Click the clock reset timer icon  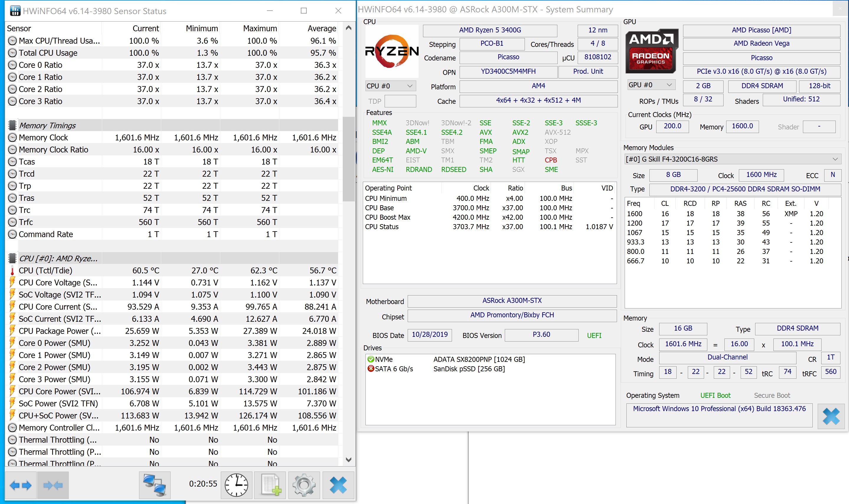point(236,485)
